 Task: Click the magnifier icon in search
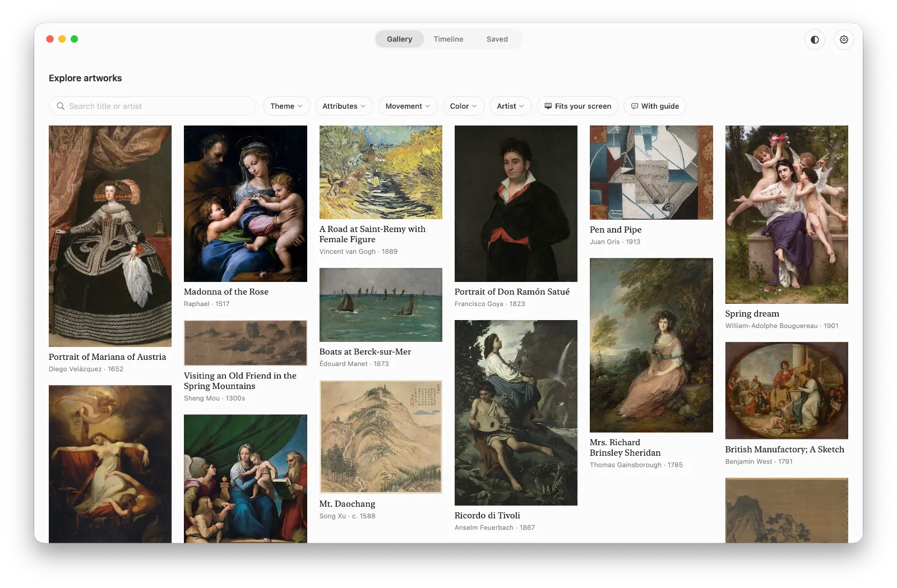click(61, 106)
